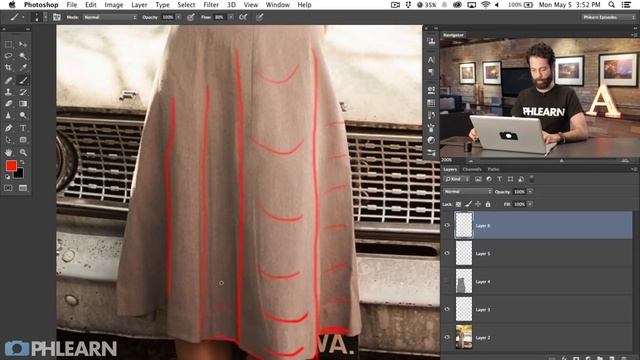The width and height of the screenshot is (640, 360).
Task: Open the Layer menu
Action: click(x=139, y=5)
